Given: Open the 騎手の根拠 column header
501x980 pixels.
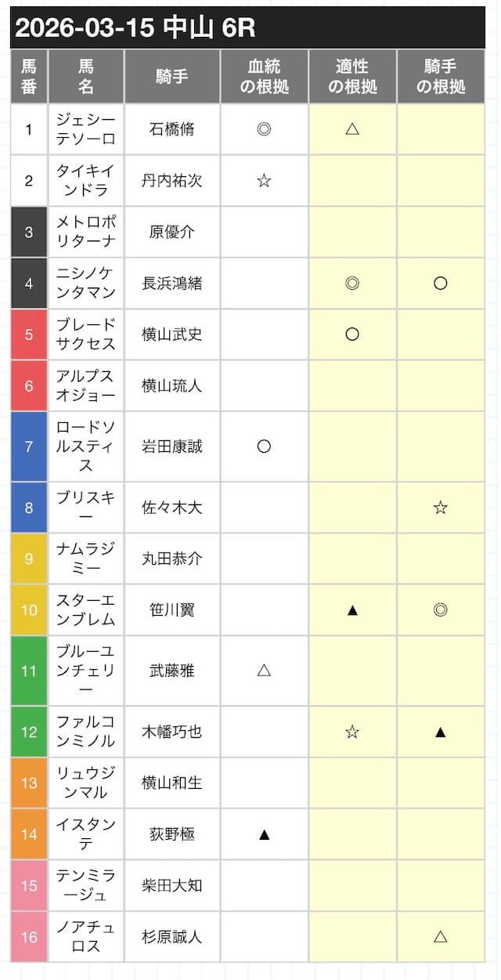Looking at the screenshot, I should click(x=441, y=77).
